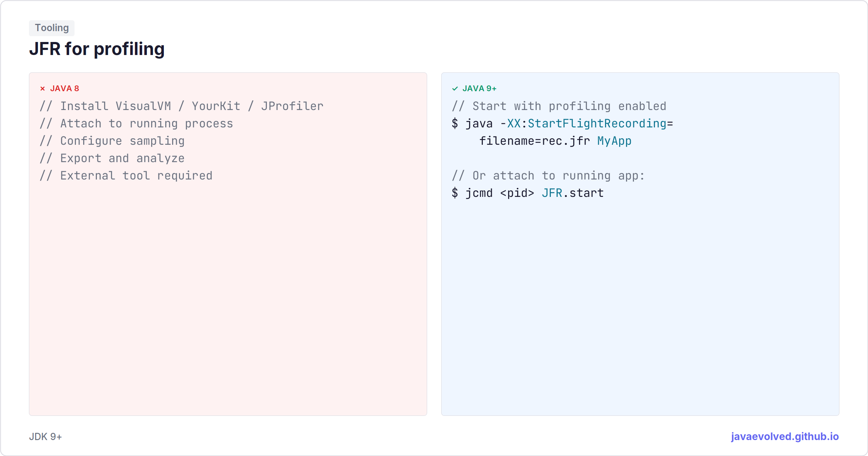
Task: Click the JAVA 9+ label
Action: (x=479, y=89)
